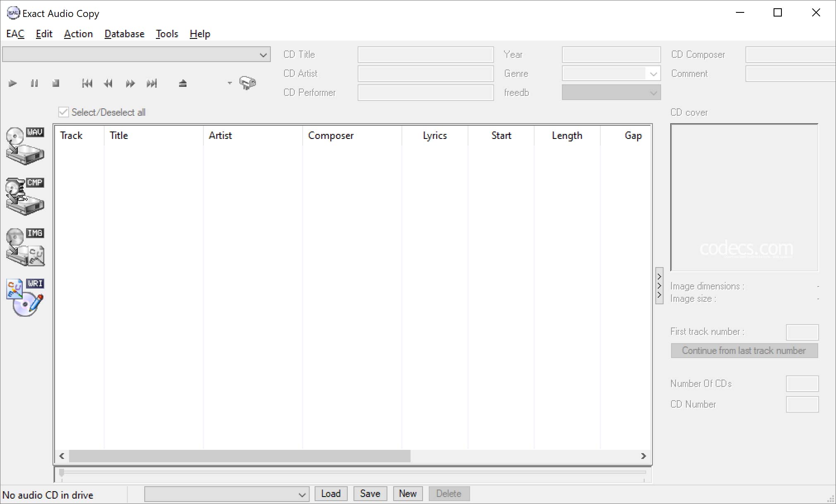
Task: Click the Pause playback button
Action: coord(34,84)
